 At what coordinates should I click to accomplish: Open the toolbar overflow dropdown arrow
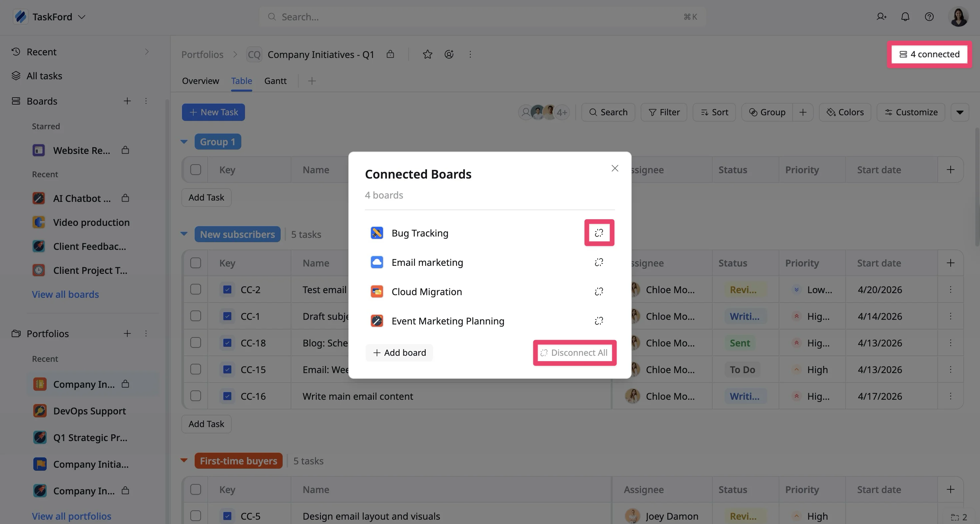click(959, 112)
